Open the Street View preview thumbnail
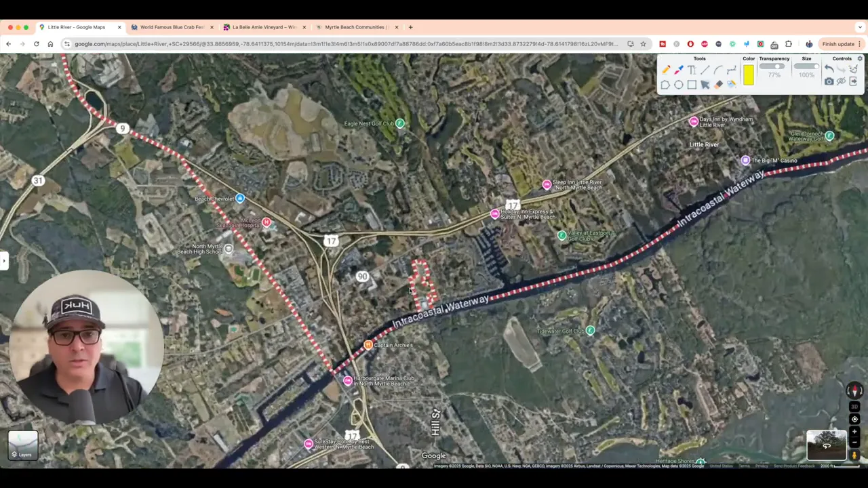 pyautogui.click(x=826, y=445)
